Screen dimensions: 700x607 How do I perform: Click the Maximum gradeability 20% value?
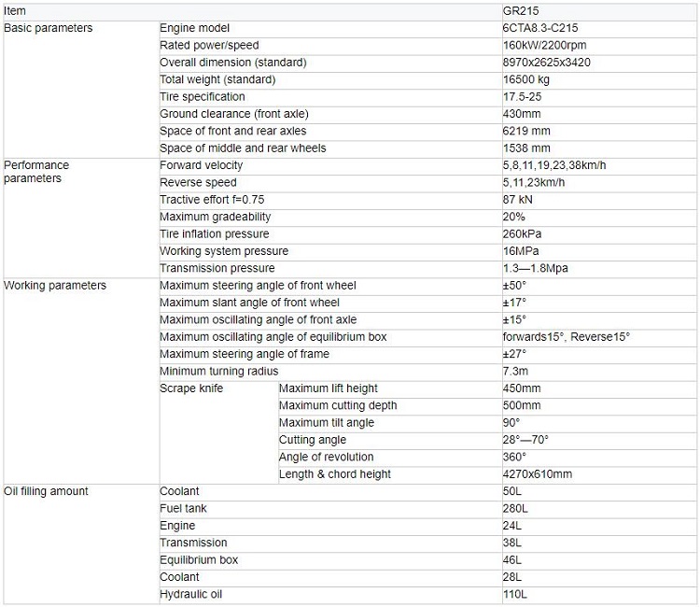click(514, 217)
